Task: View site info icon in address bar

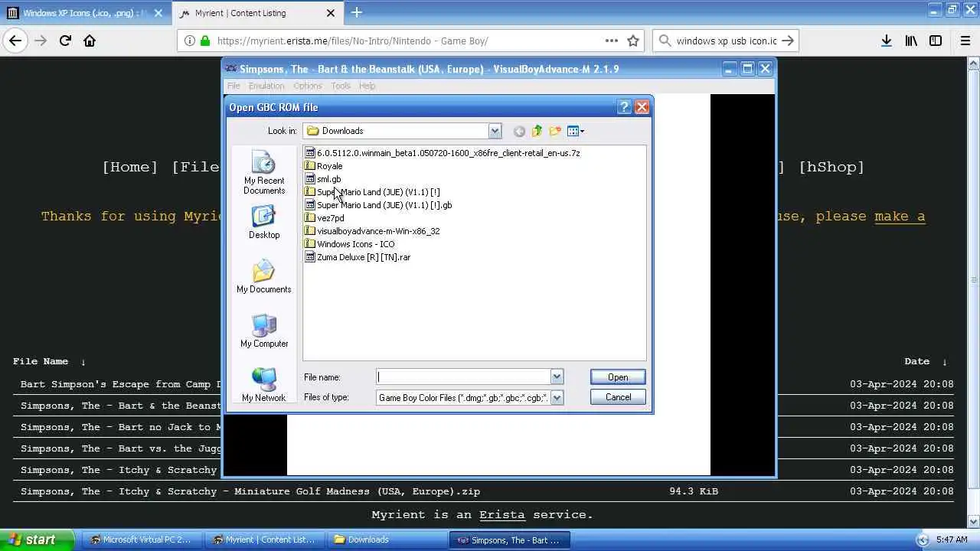Action: click(189, 41)
